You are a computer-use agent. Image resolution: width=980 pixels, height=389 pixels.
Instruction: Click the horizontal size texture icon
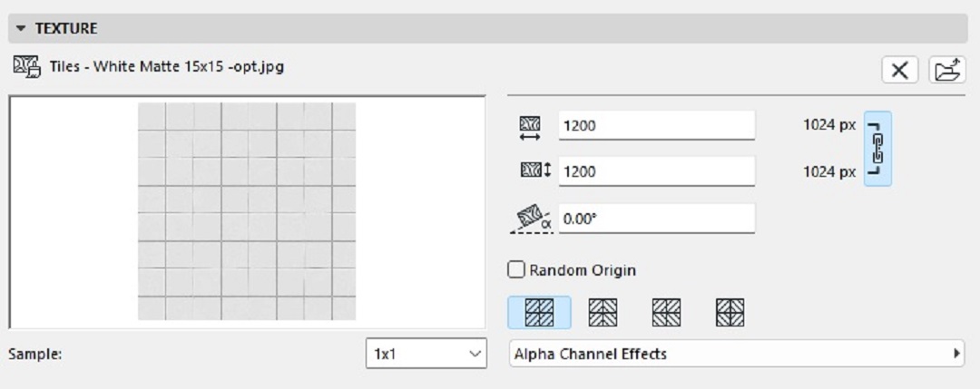point(530,127)
